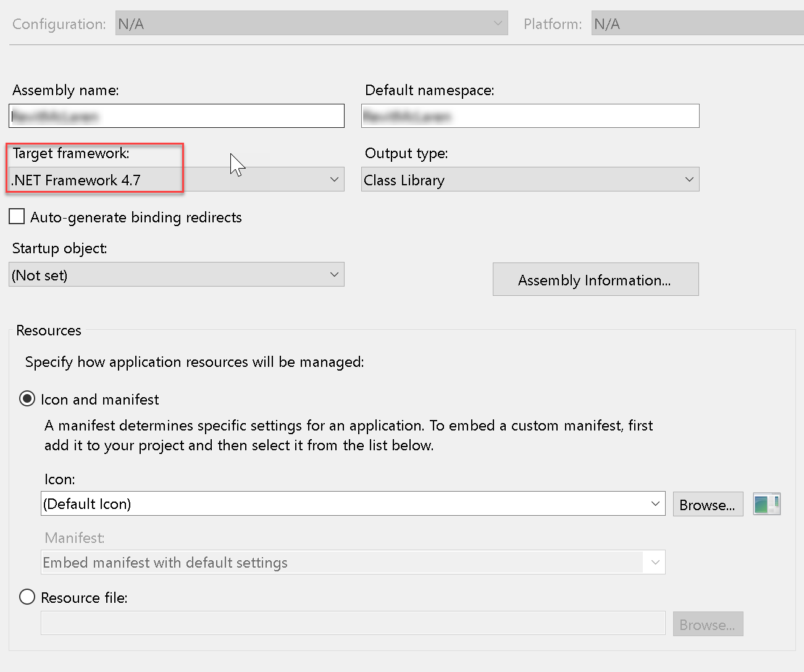Click the Assembly name text field
Screen dimensions: 804x672
pos(177,116)
